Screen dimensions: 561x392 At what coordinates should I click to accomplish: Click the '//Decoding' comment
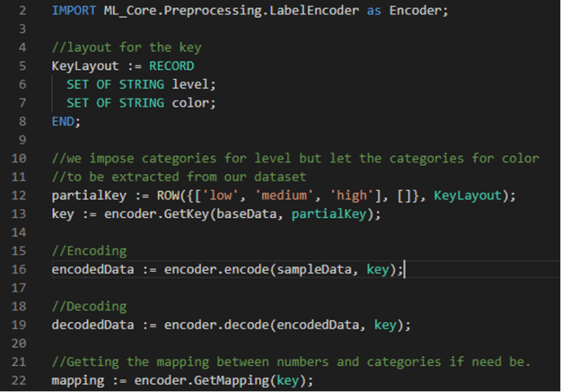[x=89, y=307]
